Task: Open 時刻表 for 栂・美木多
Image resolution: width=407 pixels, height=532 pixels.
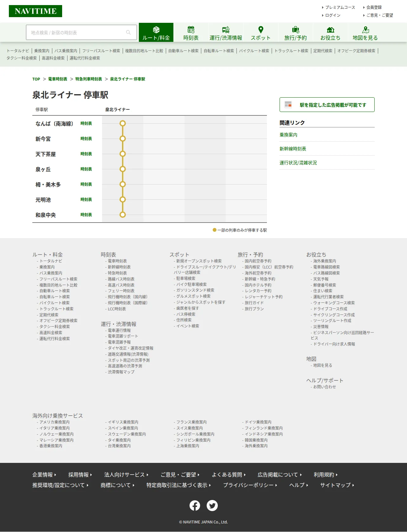Action: pyautogui.click(x=86, y=184)
